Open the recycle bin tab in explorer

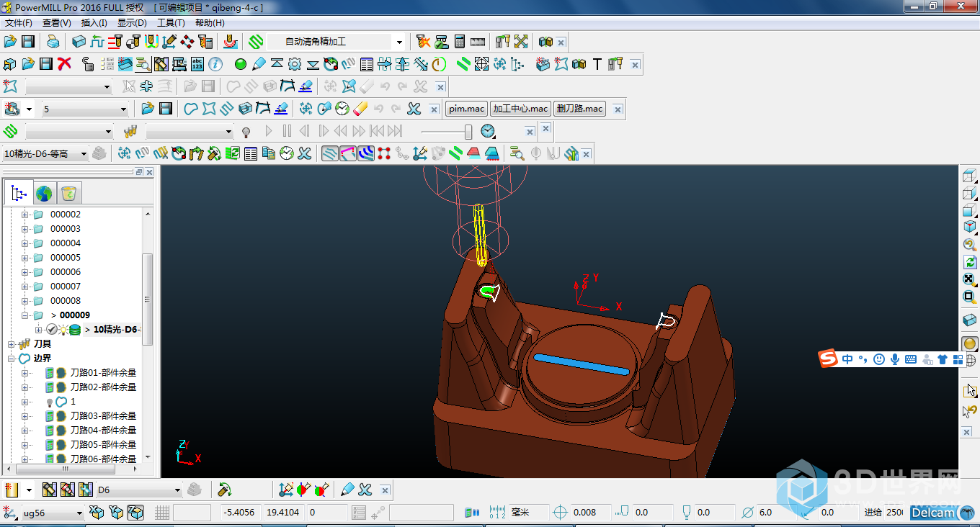69,193
